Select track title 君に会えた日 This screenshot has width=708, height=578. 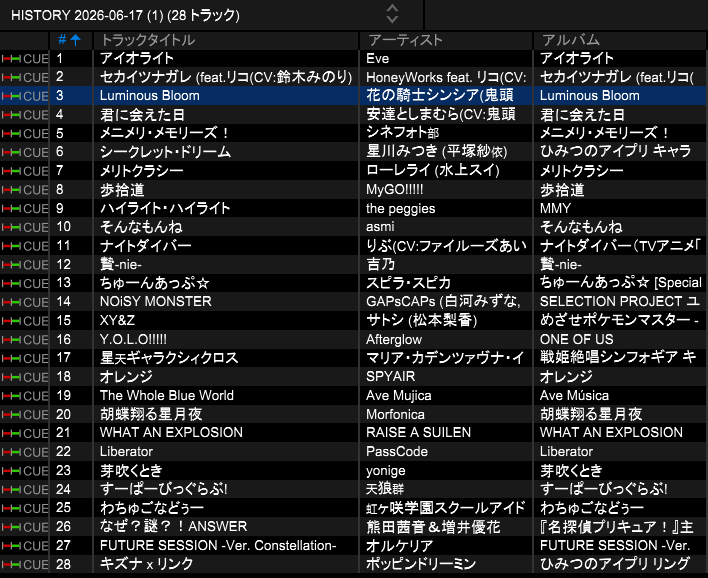142,115
